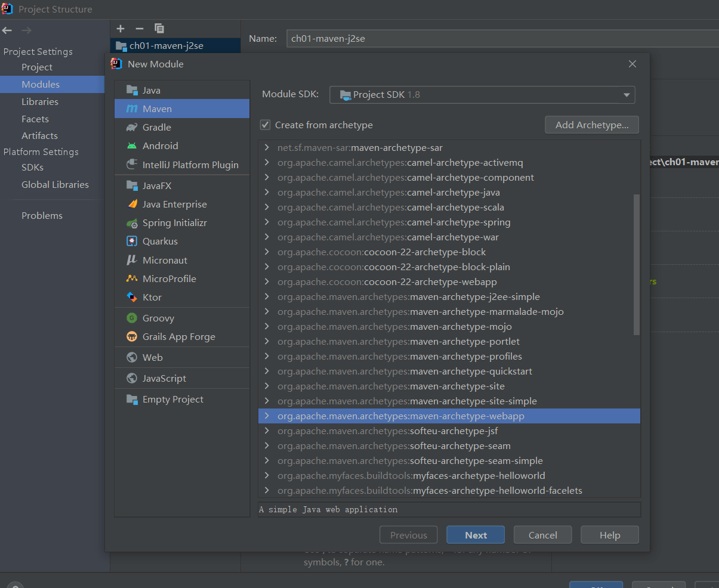Expand maven-archetype-sar node
This screenshot has height=588, width=719.
click(x=267, y=147)
